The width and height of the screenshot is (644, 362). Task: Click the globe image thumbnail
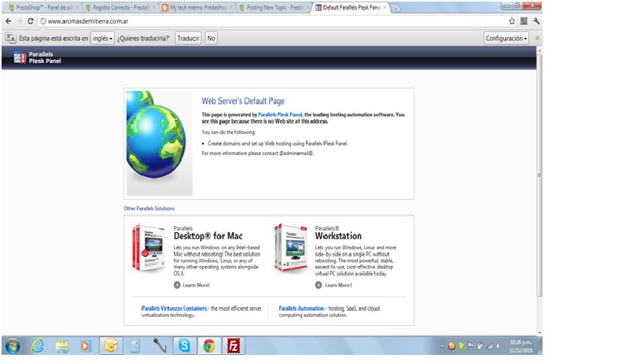[x=160, y=143]
